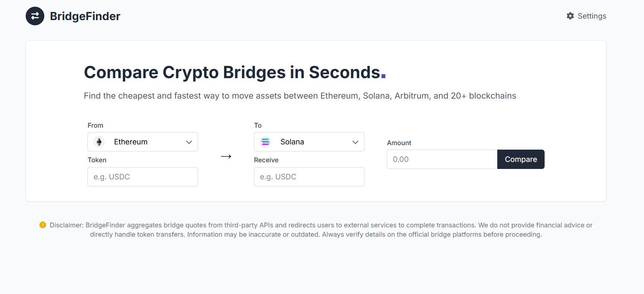Click the Ethereum diamond chain icon
644x294 pixels.
99,142
